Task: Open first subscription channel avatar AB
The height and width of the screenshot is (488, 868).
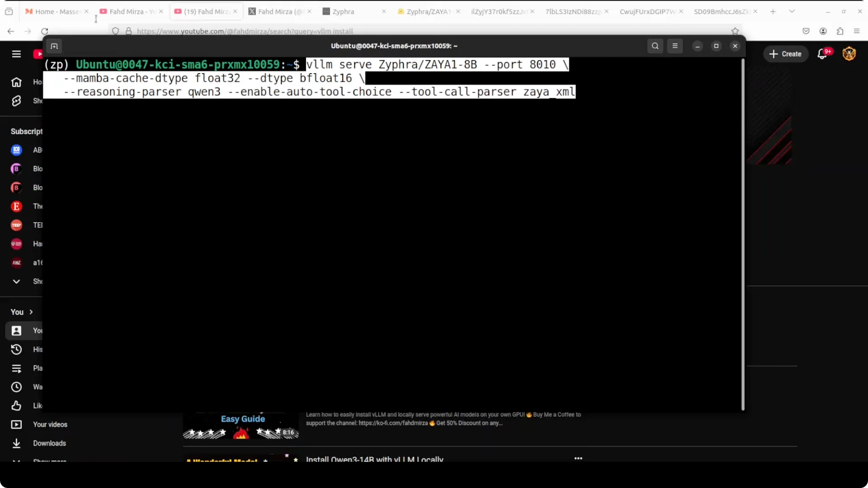Action: [16, 150]
